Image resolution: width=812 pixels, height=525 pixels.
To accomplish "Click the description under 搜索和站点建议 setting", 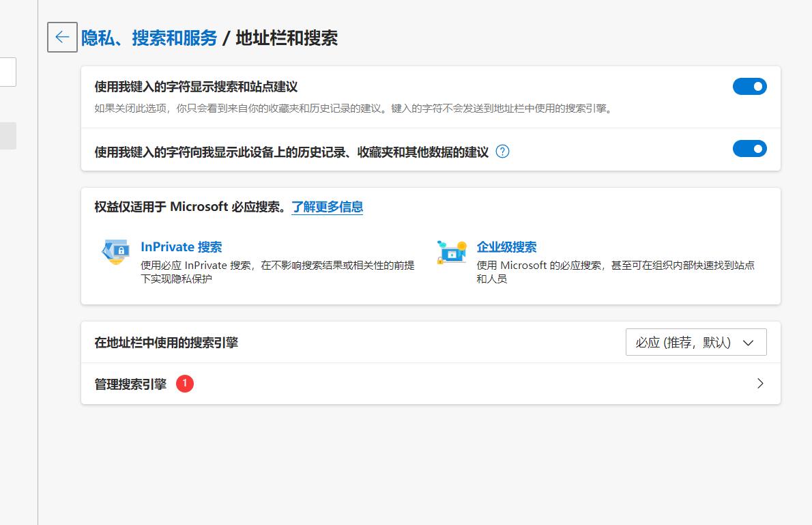I will click(x=353, y=109).
